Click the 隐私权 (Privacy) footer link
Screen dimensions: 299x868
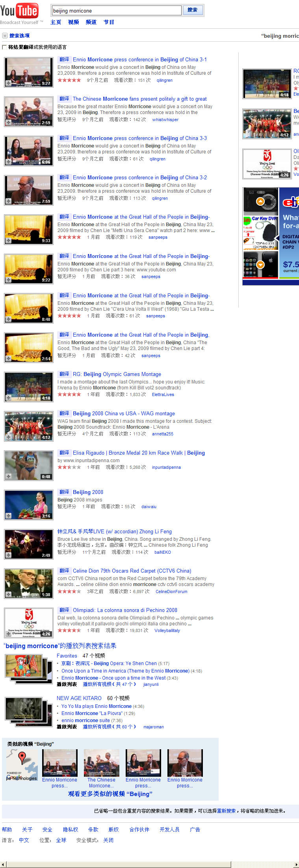click(71, 829)
